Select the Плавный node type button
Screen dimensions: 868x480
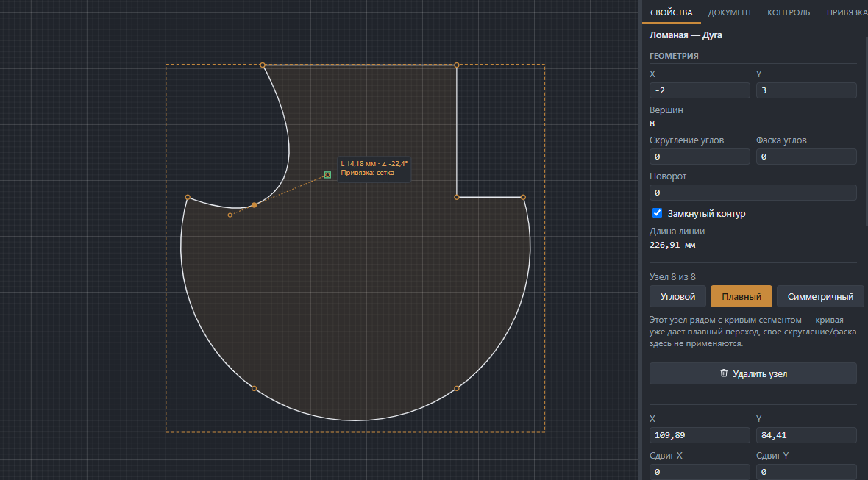741,296
